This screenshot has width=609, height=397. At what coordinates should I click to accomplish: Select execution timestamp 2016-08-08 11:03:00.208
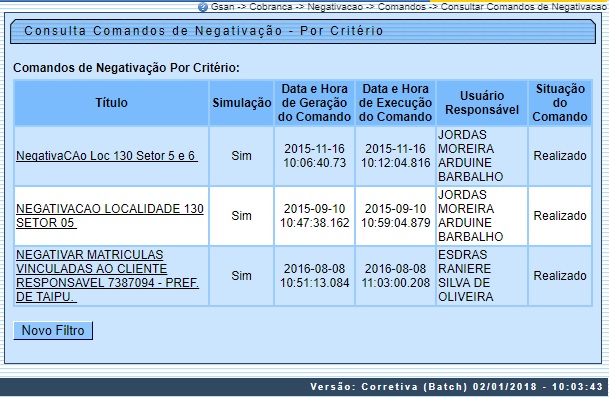point(395,275)
